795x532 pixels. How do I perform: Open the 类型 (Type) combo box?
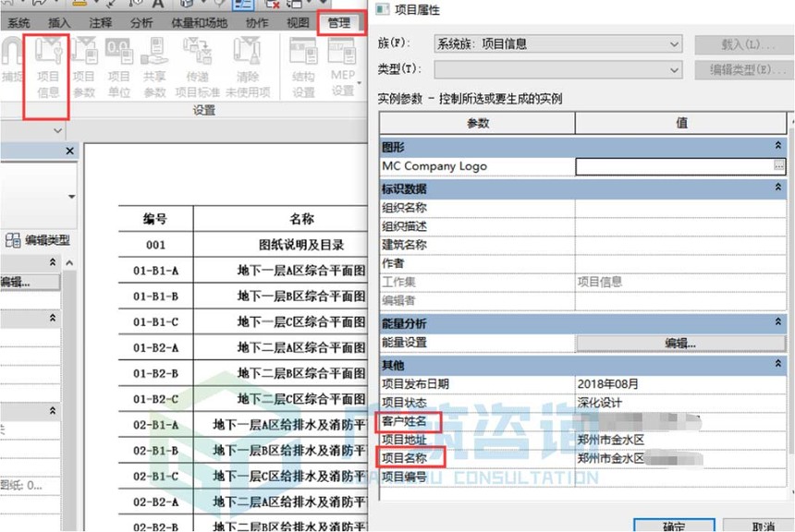557,69
